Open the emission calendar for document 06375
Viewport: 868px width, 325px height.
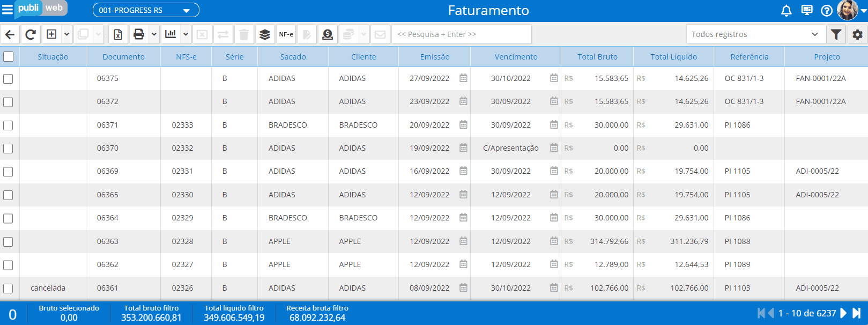click(463, 78)
